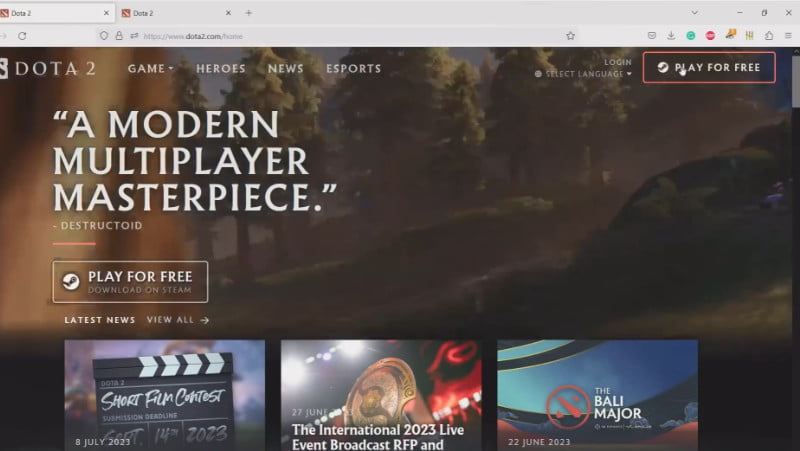Click the LOGIN link

click(x=618, y=62)
